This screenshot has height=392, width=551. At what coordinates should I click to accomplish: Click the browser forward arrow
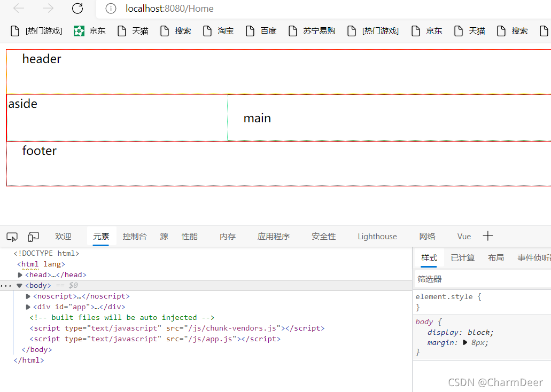tap(48, 9)
